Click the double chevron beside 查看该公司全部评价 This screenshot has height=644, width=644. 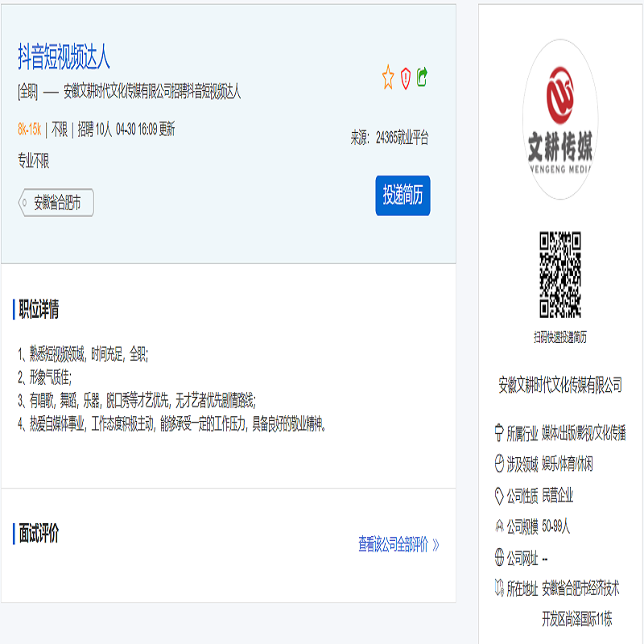pyautogui.click(x=436, y=545)
